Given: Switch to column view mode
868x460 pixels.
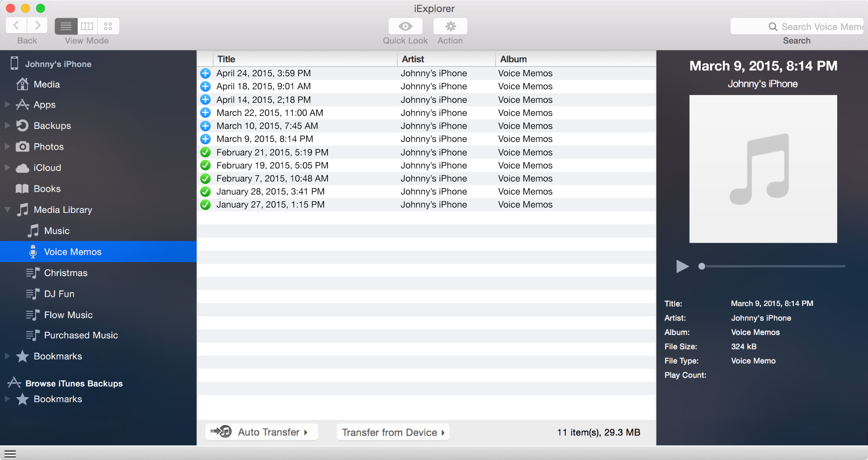Looking at the screenshot, I should tap(87, 26).
